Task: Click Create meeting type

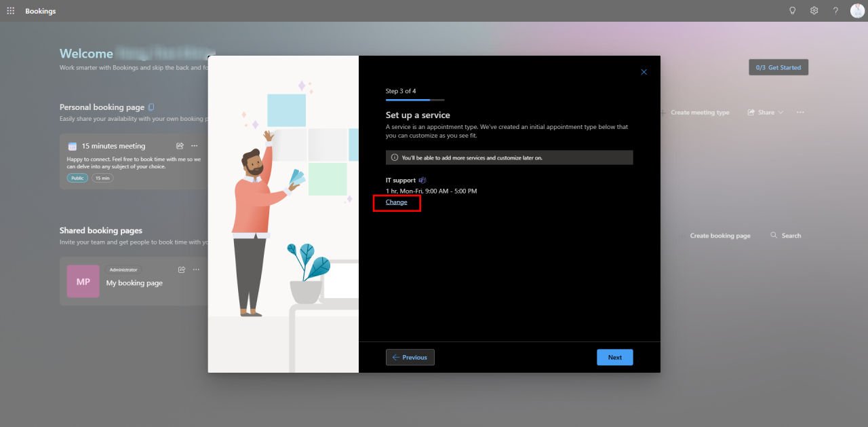Action: click(x=694, y=112)
